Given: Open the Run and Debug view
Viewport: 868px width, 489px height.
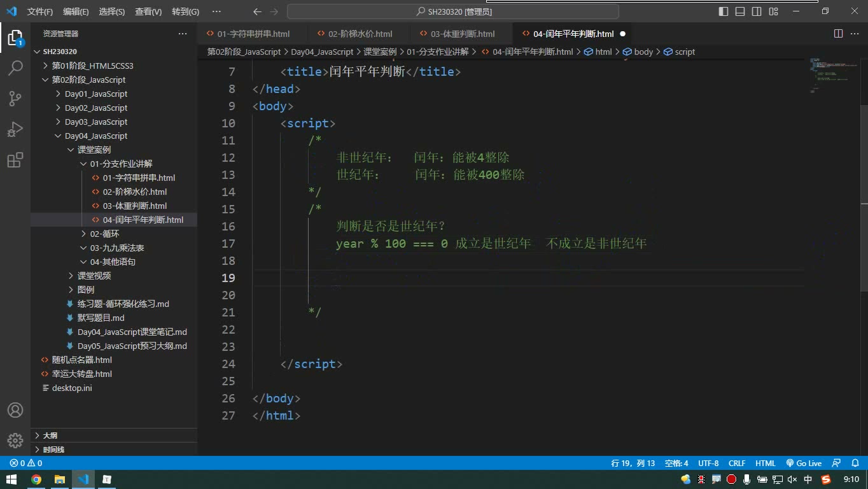Looking at the screenshot, I should tap(15, 129).
